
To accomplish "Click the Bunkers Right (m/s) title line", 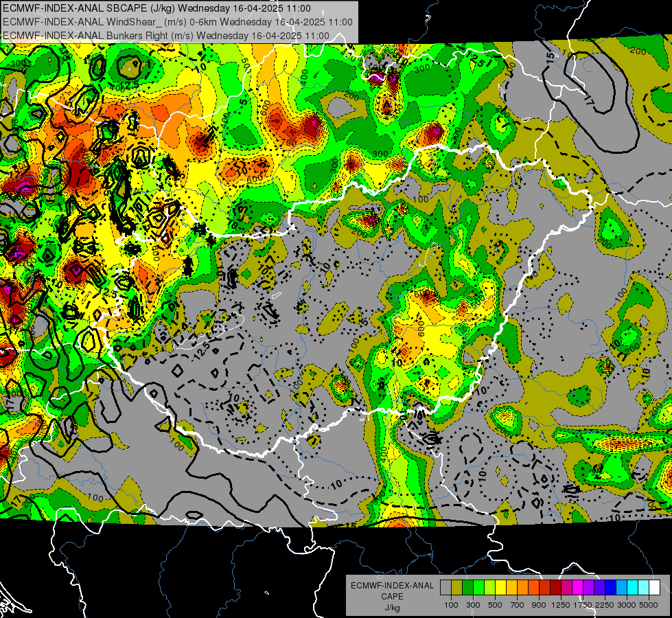I will coord(166,36).
